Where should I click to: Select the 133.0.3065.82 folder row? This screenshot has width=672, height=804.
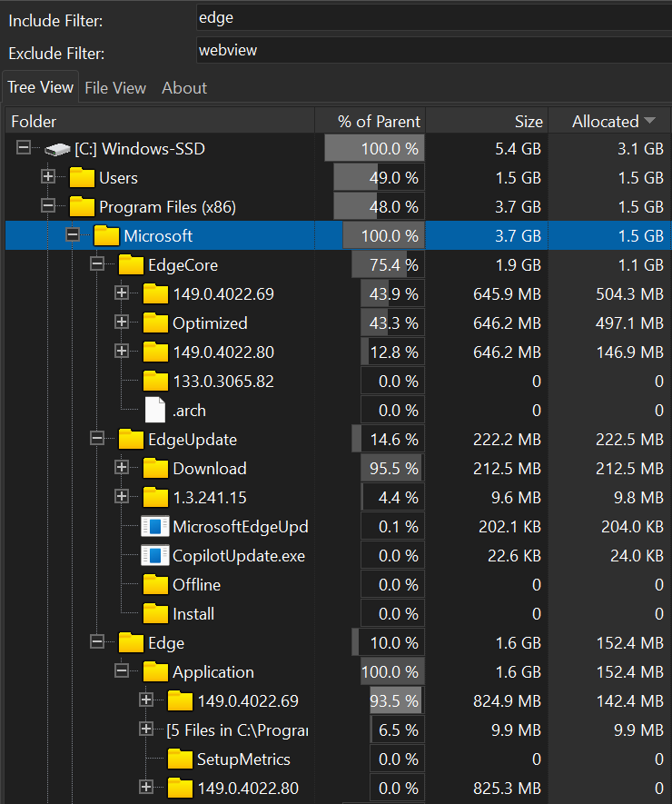(339, 382)
